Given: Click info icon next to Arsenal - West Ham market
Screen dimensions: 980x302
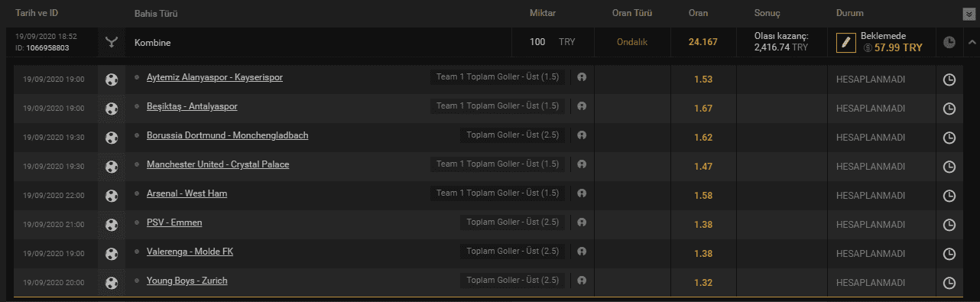Looking at the screenshot, I should coord(582,193).
